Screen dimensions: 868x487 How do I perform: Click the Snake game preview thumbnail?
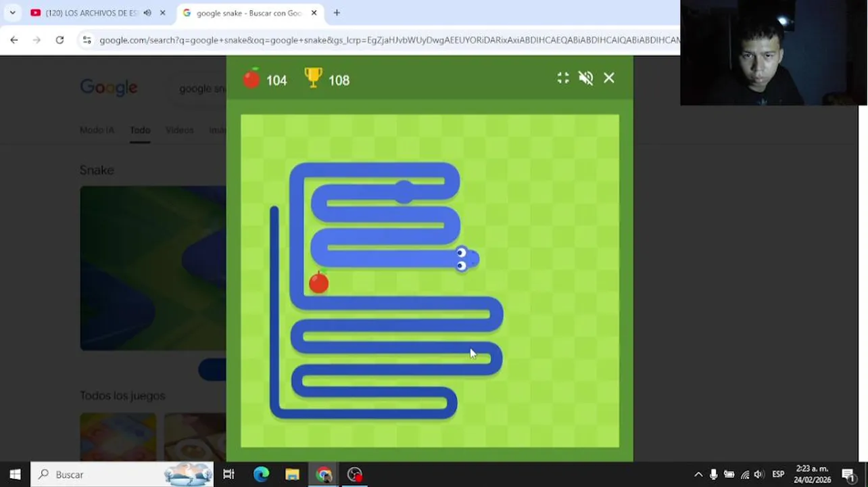(x=153, y=268)
